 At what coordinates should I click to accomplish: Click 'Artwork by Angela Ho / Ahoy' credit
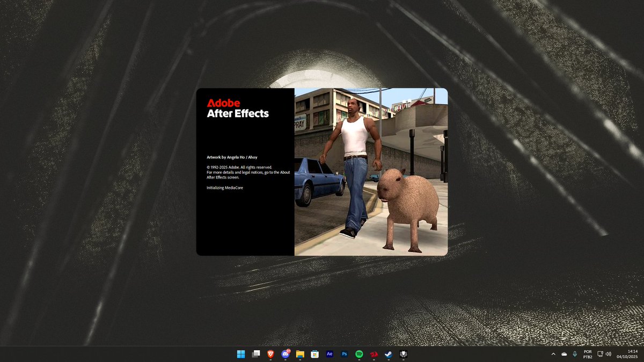pyautogui.click(x=232, y=157)
